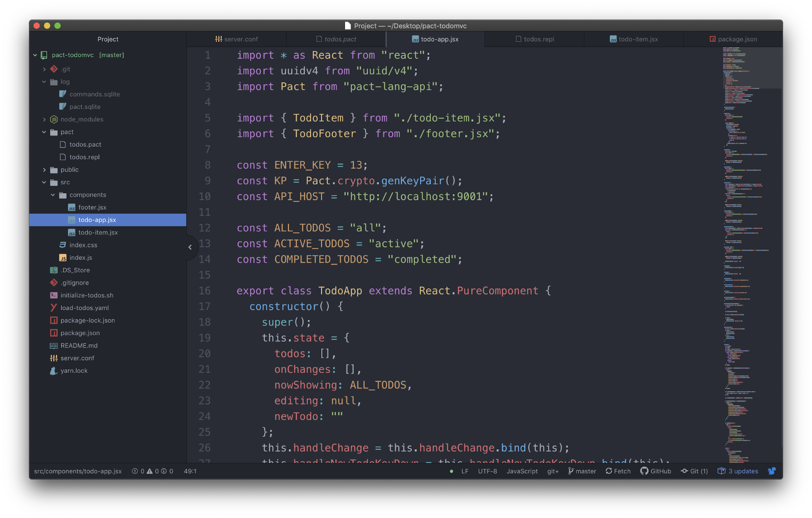Toggle sidebar collapse arrow

tap(190, 247)
